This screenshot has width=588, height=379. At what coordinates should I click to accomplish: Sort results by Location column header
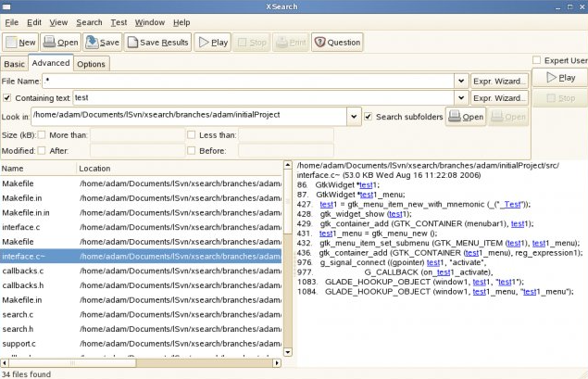click(x=179, y=169)
